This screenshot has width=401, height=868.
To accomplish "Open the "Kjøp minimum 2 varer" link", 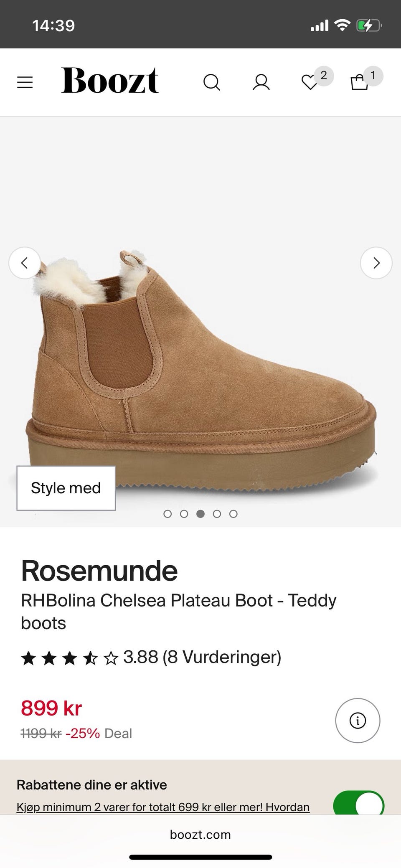I will pyautogui.click(x=163, y=807).
